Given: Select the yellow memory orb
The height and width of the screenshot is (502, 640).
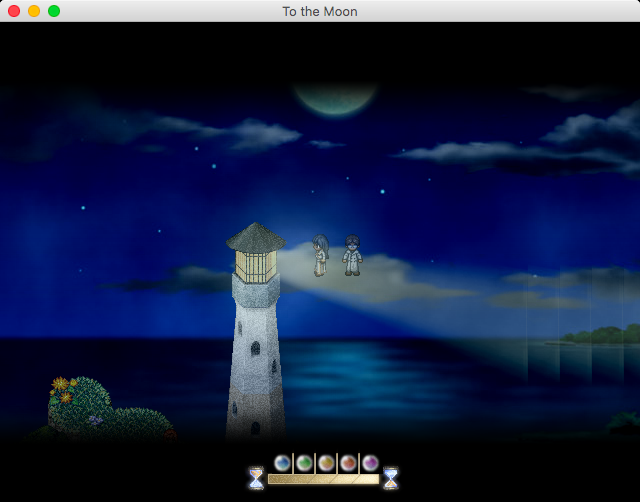Looking at the screenshot, I should click(326, 463).
